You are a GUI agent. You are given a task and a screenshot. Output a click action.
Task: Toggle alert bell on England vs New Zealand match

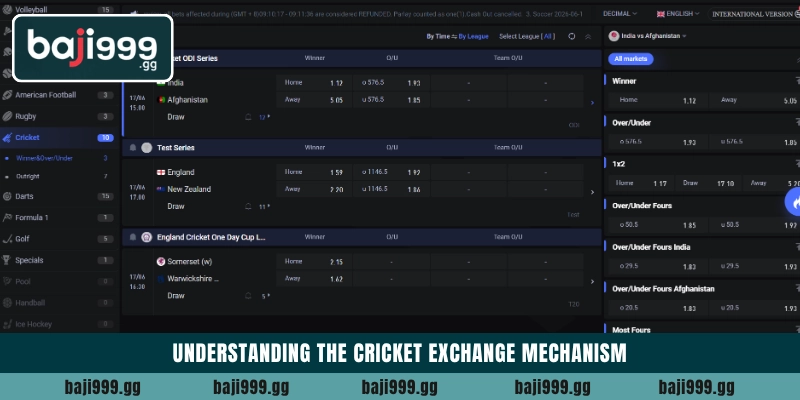point(248,207)
